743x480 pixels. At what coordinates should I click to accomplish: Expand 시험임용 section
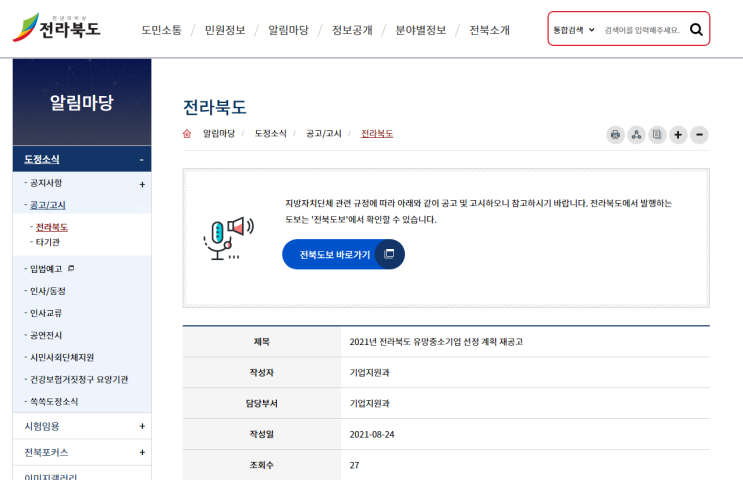(x=142, y=426)
